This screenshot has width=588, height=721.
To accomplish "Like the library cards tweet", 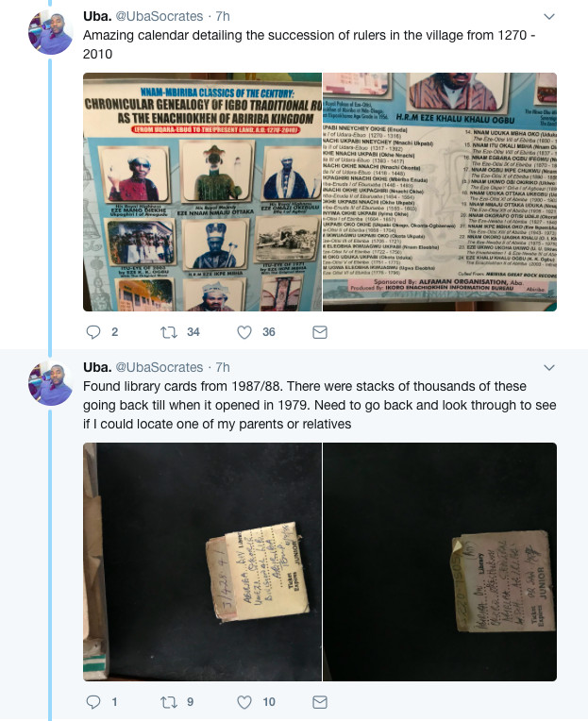I will coord(244,702).
